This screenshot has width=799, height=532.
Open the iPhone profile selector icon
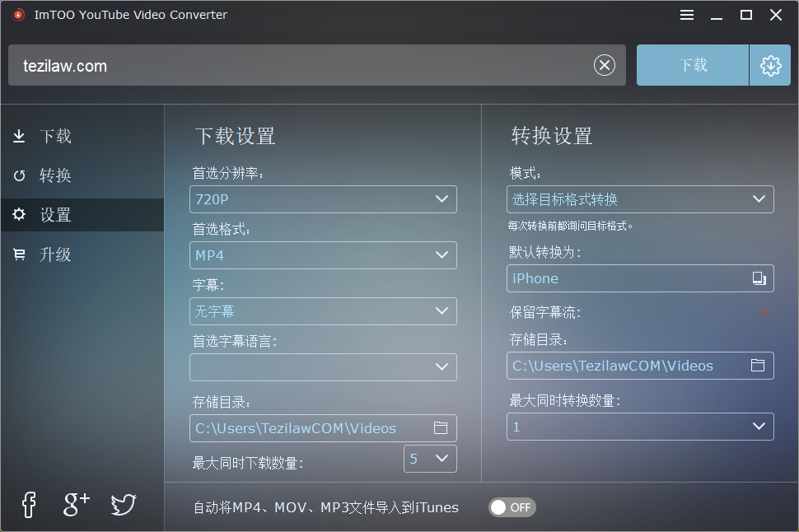tap(758, 278)
